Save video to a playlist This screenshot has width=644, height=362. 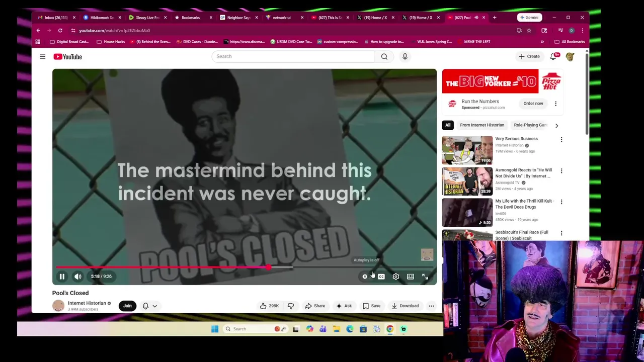372,306
